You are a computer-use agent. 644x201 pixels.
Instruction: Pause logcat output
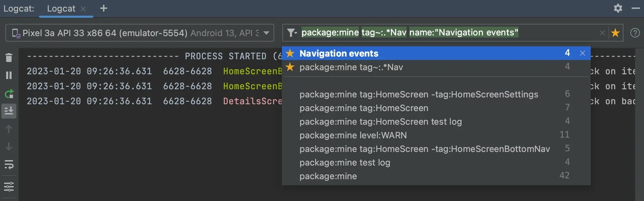[9, 75]
